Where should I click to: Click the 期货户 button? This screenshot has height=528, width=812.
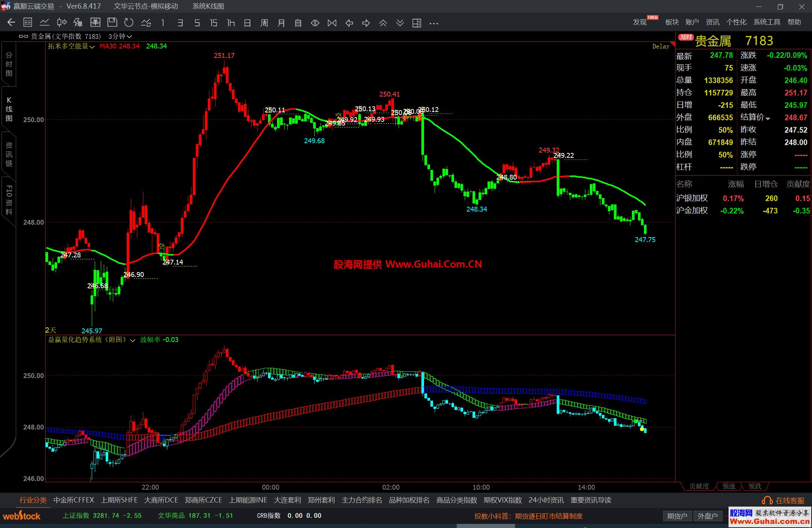(677, 516)
